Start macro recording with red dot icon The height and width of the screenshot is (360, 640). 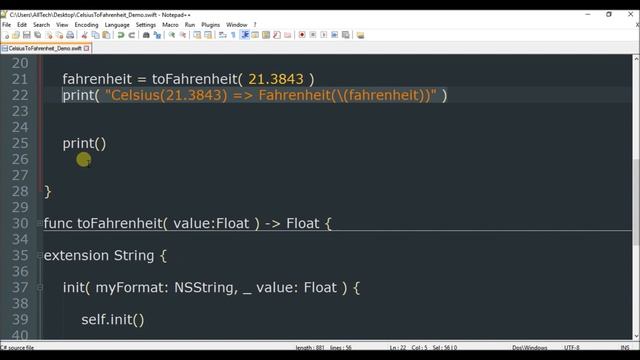point(302,35)
